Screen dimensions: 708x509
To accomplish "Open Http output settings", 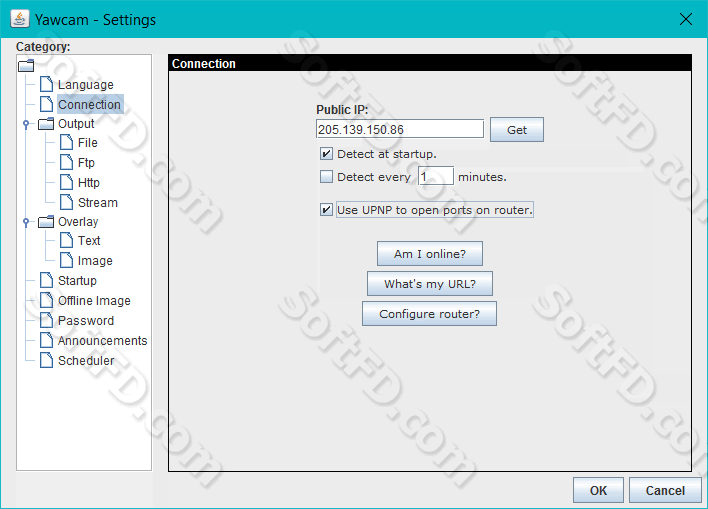I will pyautogui.click(x=88, y=182).
